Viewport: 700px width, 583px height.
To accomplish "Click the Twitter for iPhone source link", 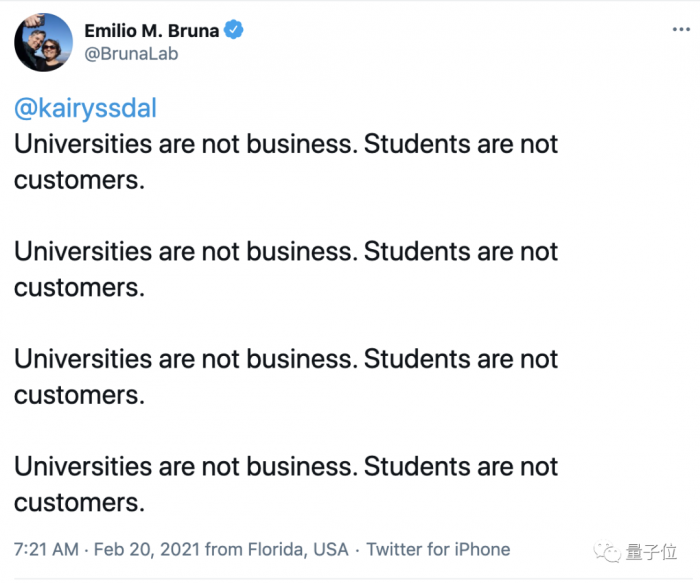I will (x=438, y=549).
